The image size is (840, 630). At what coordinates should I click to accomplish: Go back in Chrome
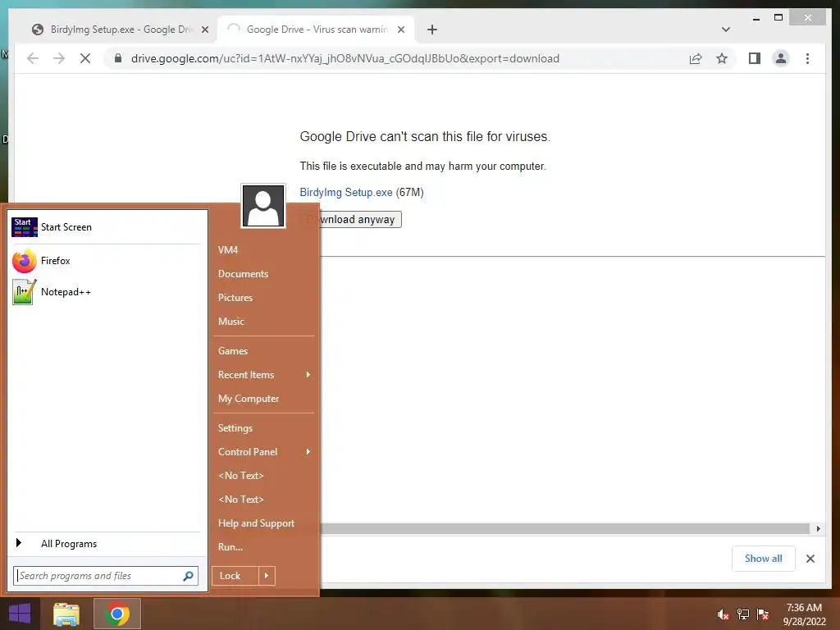33,58
